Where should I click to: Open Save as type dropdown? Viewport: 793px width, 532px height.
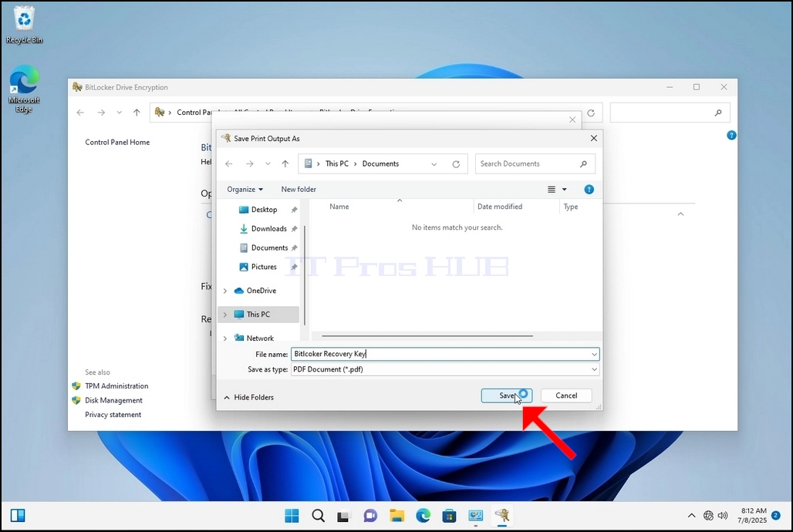click(x=445, y=369)
